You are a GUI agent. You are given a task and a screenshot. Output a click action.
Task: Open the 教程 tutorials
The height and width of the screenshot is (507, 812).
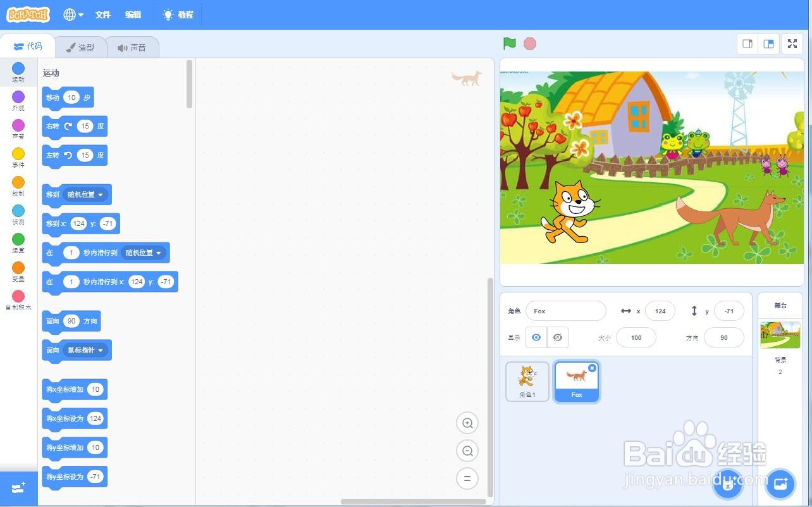[178, 15]
